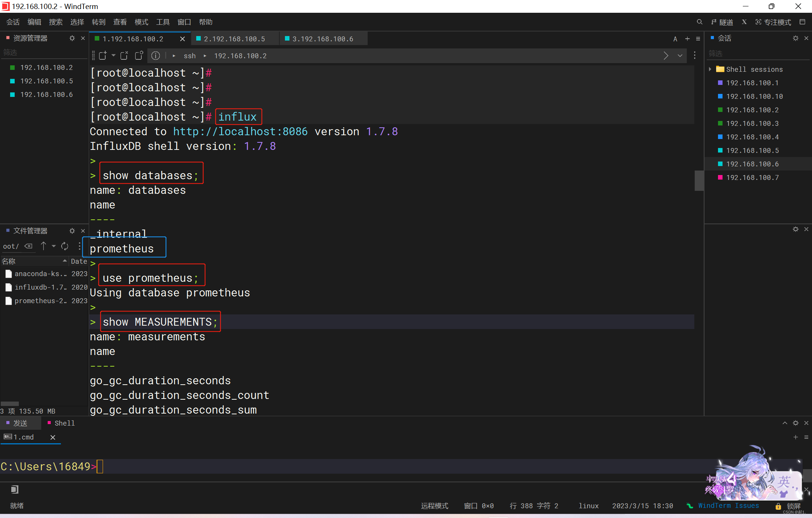Screen dimensions: 812x518
Task: Click the session info icon
Action: pos(156,56)
